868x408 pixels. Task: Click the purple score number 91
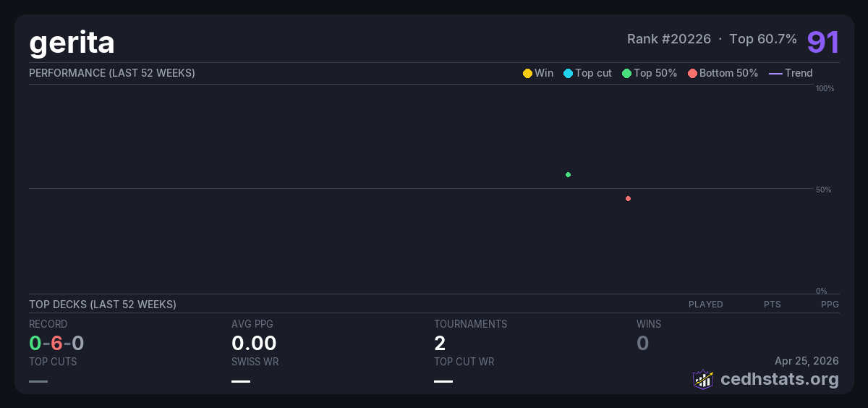pos(822,42)
